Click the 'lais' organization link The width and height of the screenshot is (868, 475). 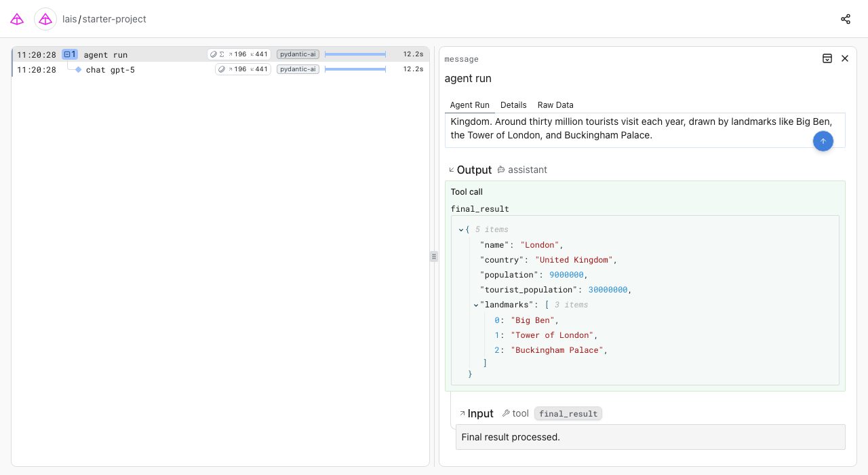(69, 19)
